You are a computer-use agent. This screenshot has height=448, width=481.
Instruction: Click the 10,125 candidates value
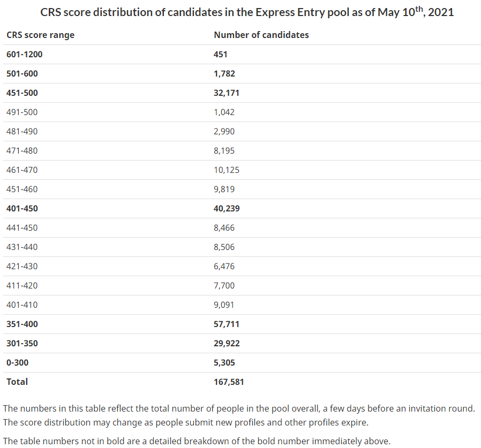227,170
